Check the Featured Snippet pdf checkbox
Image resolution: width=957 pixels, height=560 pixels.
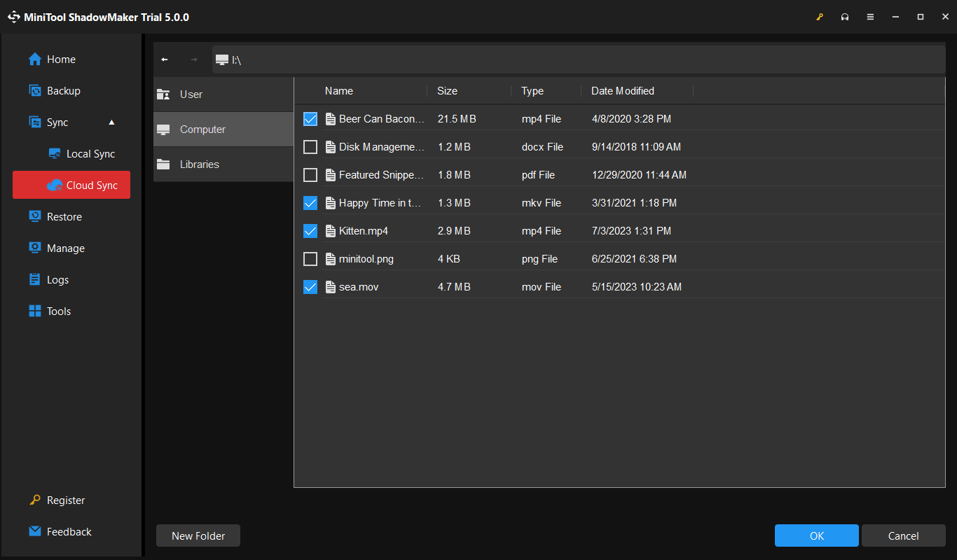tap(310, 175)
